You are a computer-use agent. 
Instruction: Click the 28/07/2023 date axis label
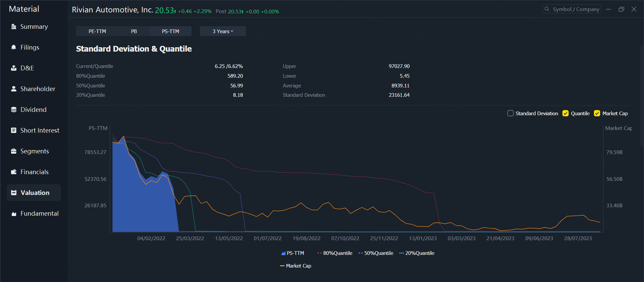coord(578,238)
